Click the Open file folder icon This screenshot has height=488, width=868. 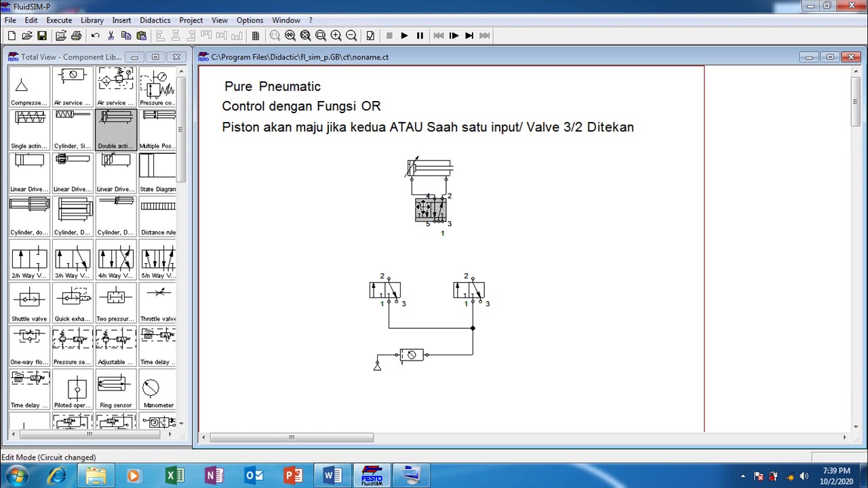[27, 36]
